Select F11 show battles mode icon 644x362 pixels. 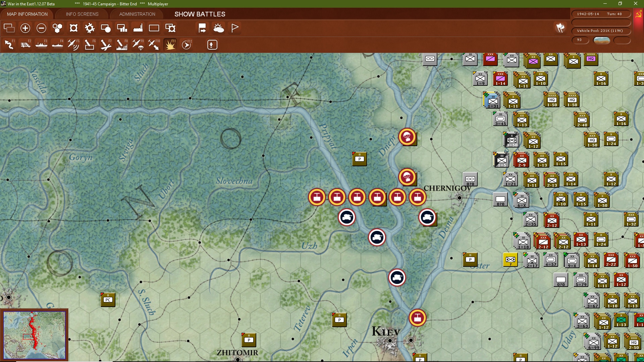pyautogui.click(x=170, y=45)
